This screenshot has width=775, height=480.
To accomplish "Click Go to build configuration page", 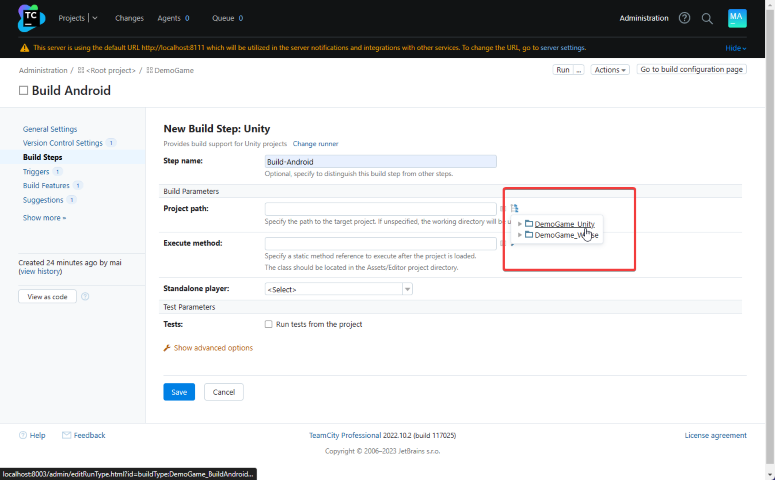I will tap(691, 70).
